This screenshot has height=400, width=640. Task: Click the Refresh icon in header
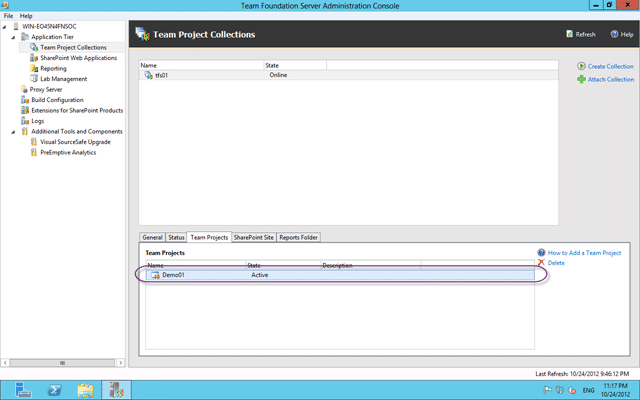click(569, 34)
